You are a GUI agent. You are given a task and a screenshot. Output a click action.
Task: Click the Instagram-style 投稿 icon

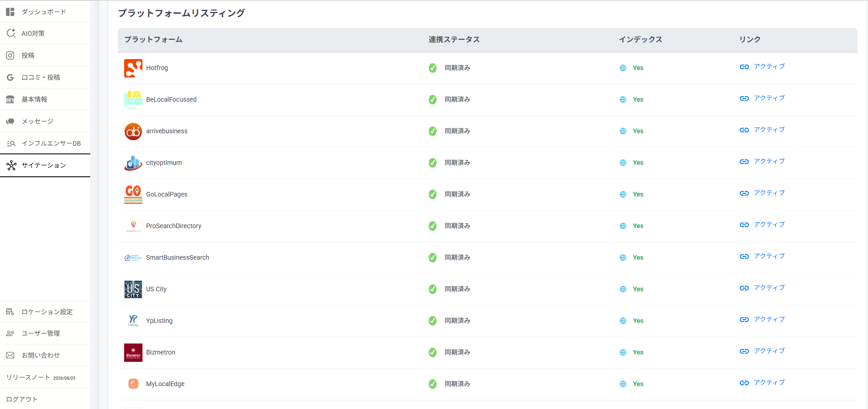point(10,55)
